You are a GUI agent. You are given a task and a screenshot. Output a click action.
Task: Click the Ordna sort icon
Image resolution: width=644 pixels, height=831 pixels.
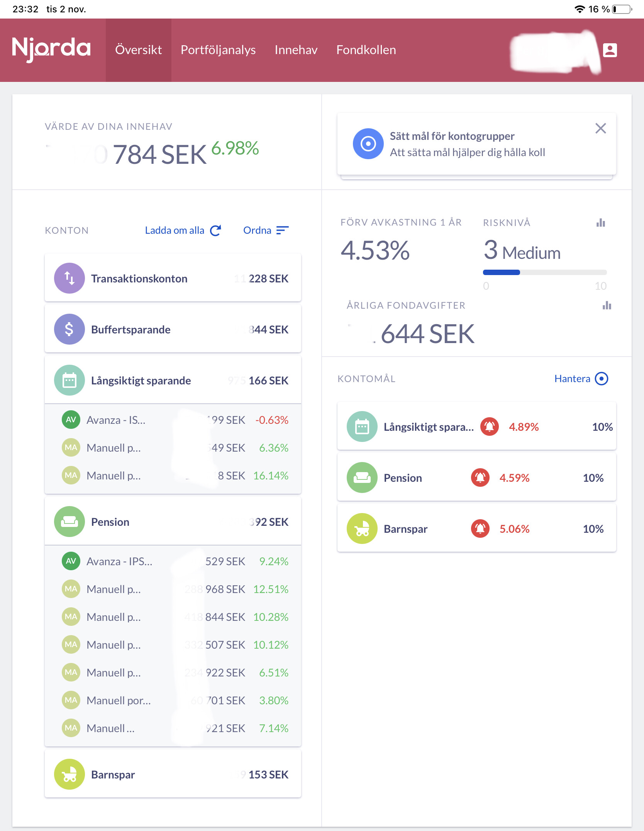(282, 231)
